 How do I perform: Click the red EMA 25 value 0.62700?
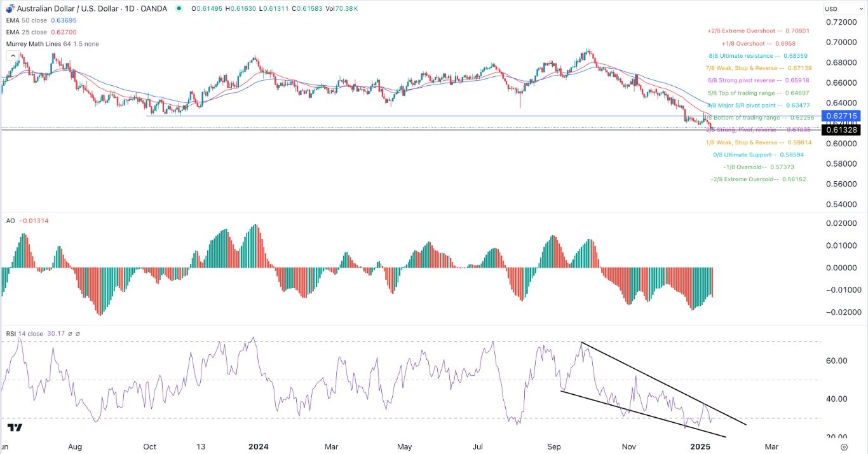tap(64, 32)
